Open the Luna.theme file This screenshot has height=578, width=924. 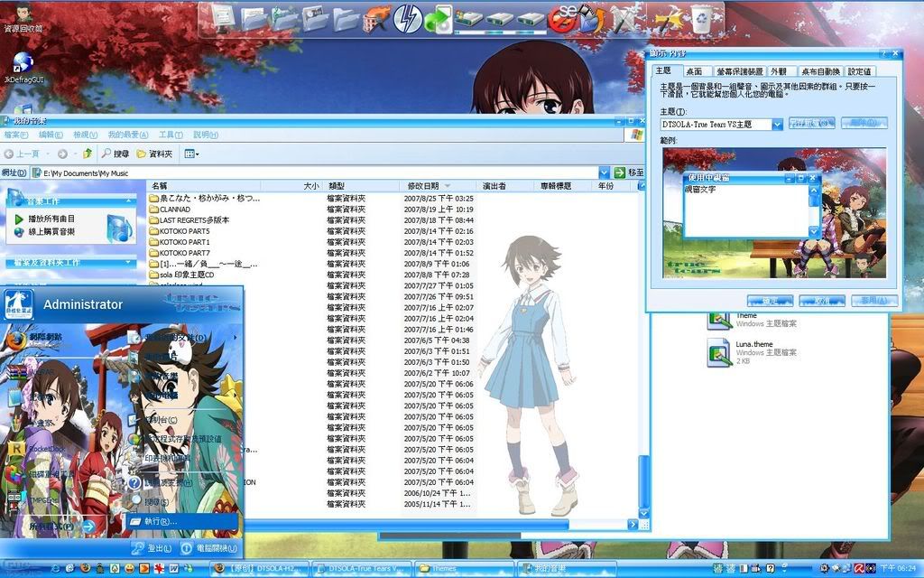[x=752, y=352]
